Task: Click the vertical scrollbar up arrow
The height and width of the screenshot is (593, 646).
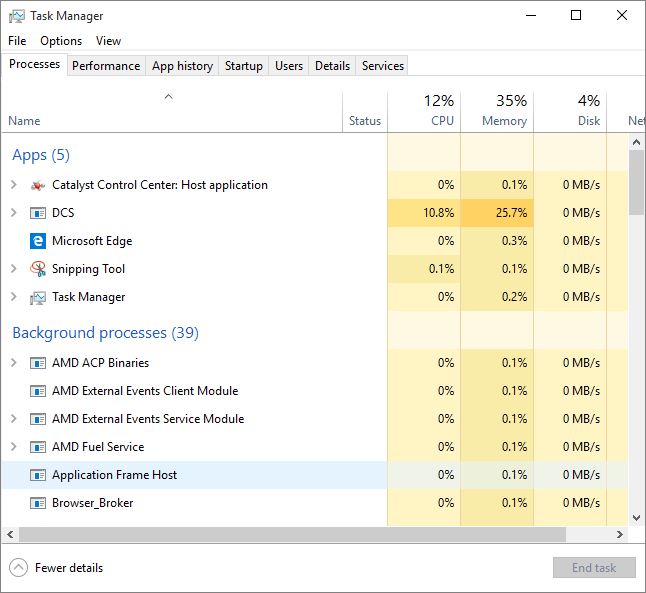Action: point(637,143)
